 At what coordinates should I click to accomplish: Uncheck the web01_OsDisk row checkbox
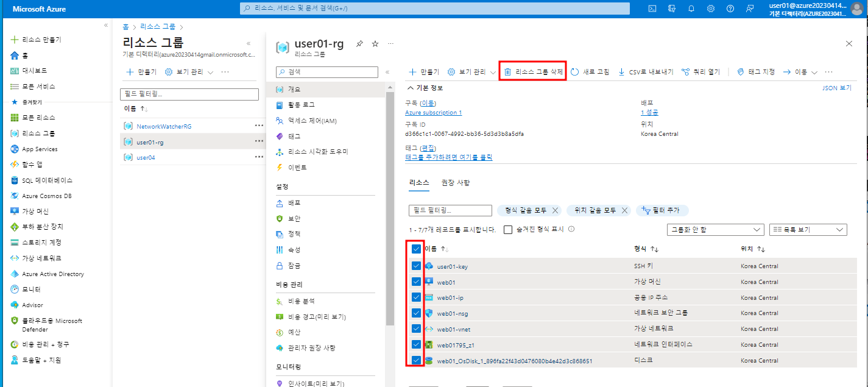[416, 360]
